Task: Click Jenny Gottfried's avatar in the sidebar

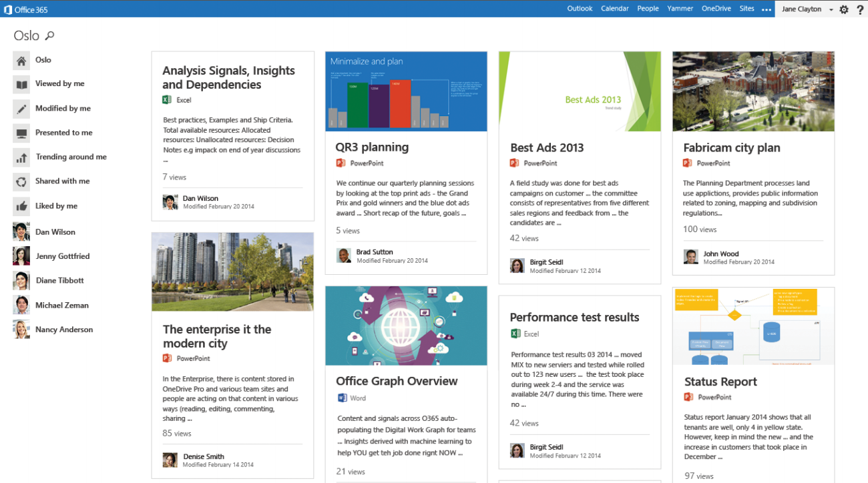Action: pos(21,256)
